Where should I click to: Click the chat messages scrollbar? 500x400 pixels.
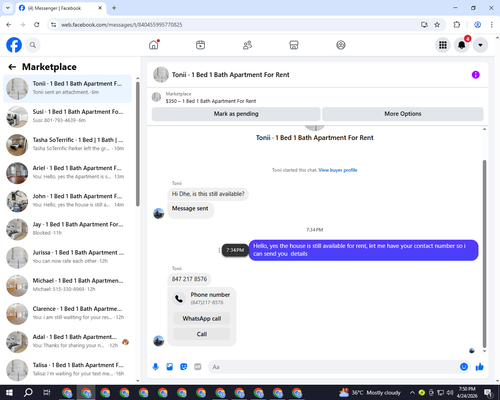tap(484, 253)
